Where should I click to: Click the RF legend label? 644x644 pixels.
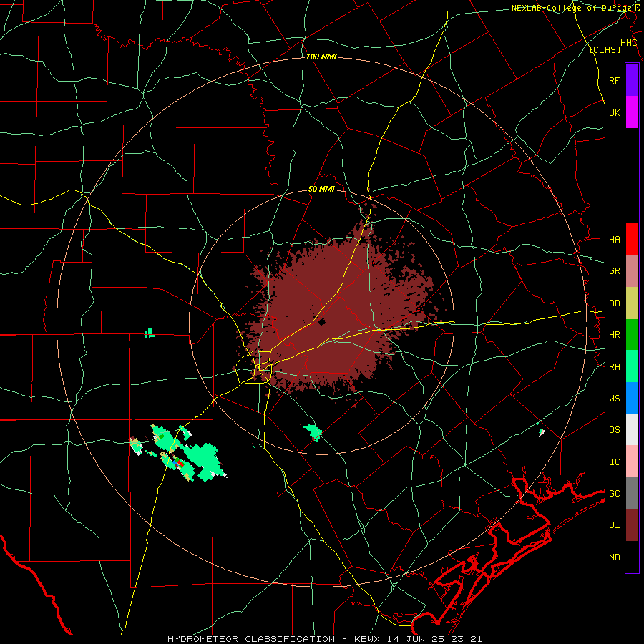614,80
